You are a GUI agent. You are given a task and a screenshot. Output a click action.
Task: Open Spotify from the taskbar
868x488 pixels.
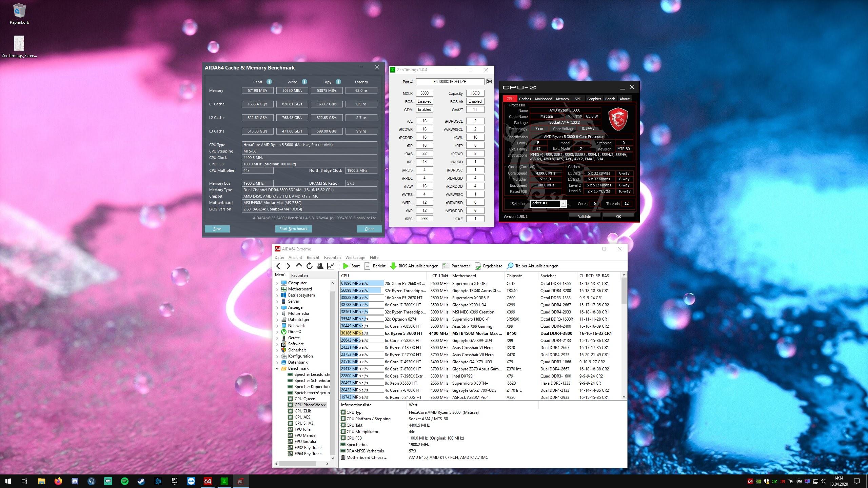124,481
